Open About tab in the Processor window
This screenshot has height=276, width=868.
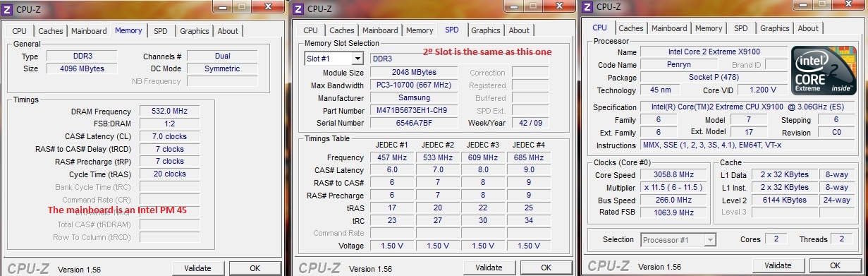point(808,28)
